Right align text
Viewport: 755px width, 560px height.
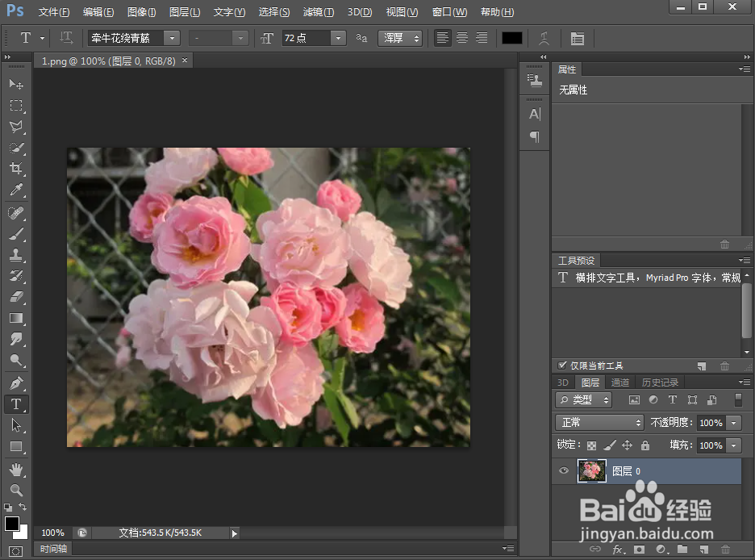tap(482, 38)
